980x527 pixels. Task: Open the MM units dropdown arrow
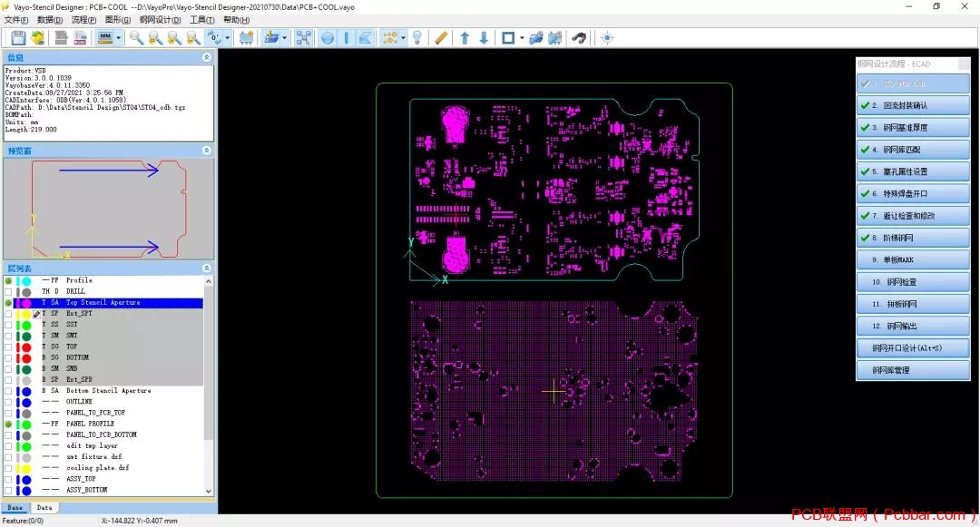click(118, 38)
